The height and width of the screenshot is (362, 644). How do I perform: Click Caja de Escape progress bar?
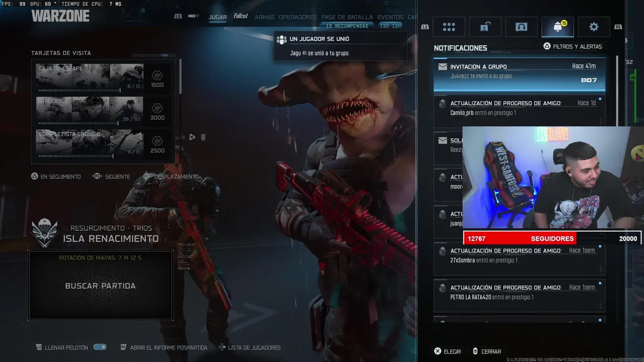pyautogui.click(x=79, y=90)
